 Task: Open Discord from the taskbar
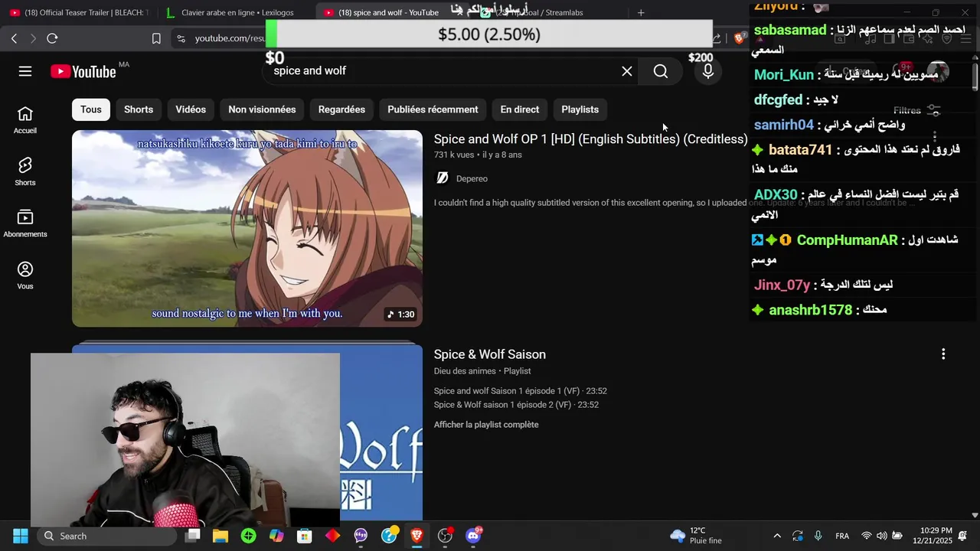pyautogui.click(x=473, y=536)
